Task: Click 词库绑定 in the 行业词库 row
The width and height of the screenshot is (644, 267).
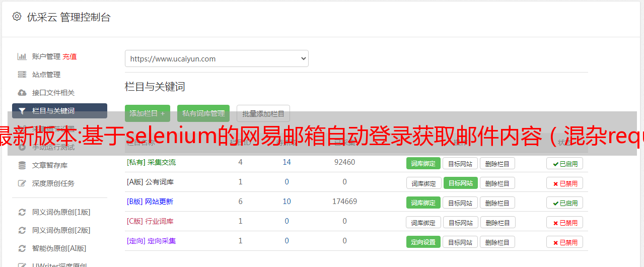Action: [x=423, y=222]
